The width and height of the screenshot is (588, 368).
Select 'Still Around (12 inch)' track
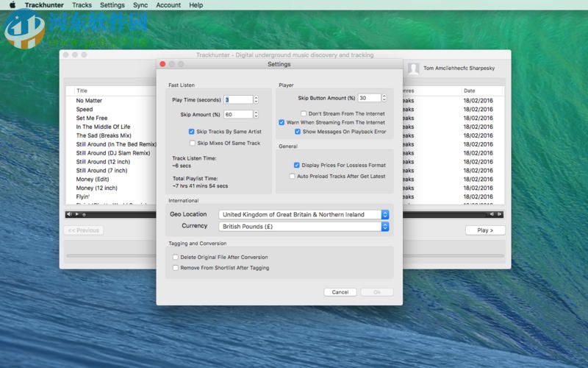click(103, 162)
